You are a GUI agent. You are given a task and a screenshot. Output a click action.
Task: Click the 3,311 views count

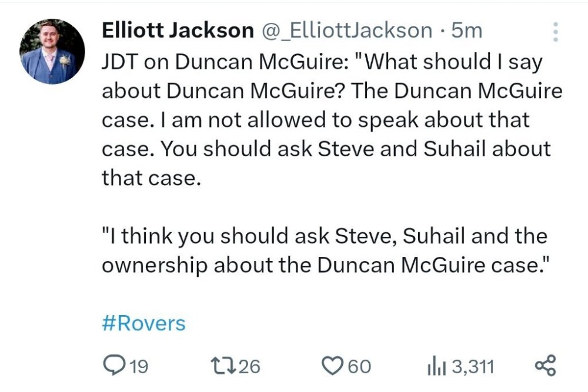[473, 367]
